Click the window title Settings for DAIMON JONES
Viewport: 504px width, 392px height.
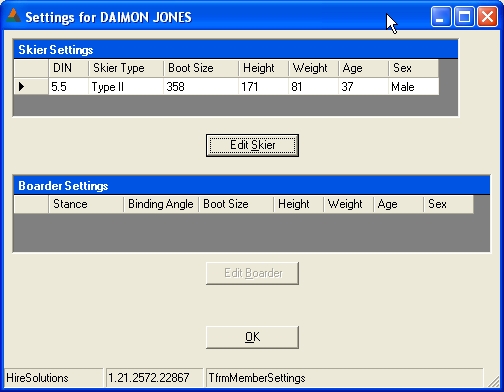[108, 17]
